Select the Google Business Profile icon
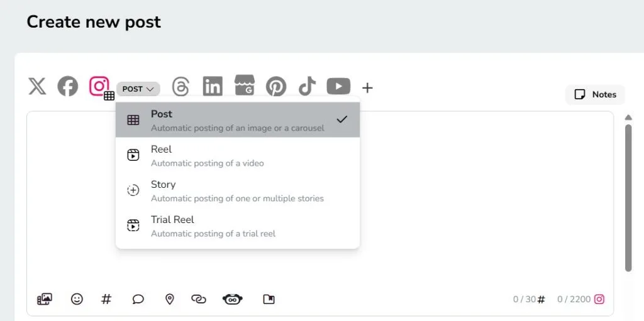644x321 pixels. [x=245, y=85]
